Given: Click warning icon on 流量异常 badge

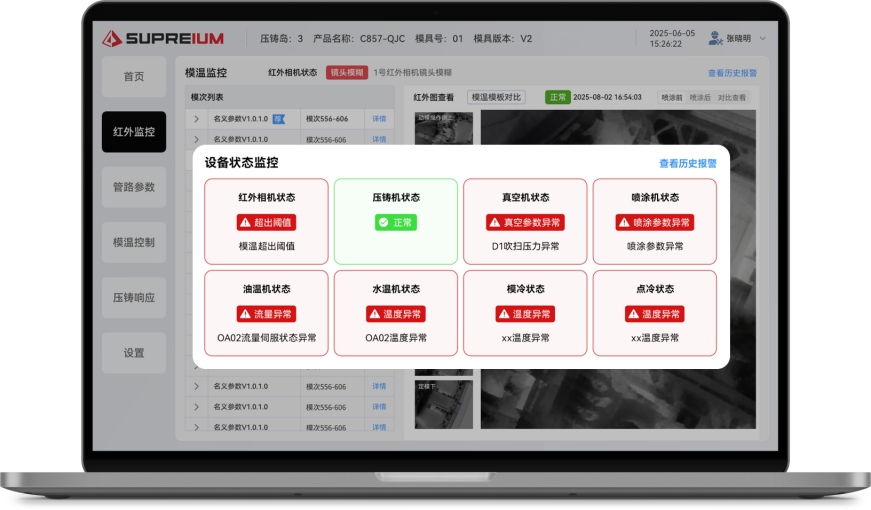Looking at the screenshot, I should point(245,314).
